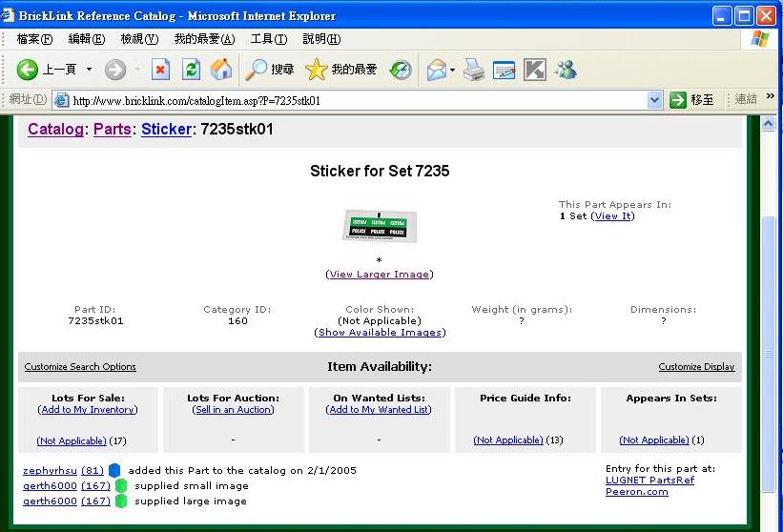Open the Mail envelope icon

pyautogui.click(x=437, y=70)
